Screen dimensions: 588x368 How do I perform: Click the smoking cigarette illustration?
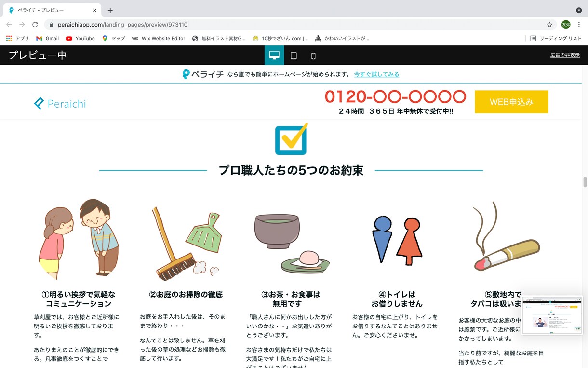coord(506,236)
